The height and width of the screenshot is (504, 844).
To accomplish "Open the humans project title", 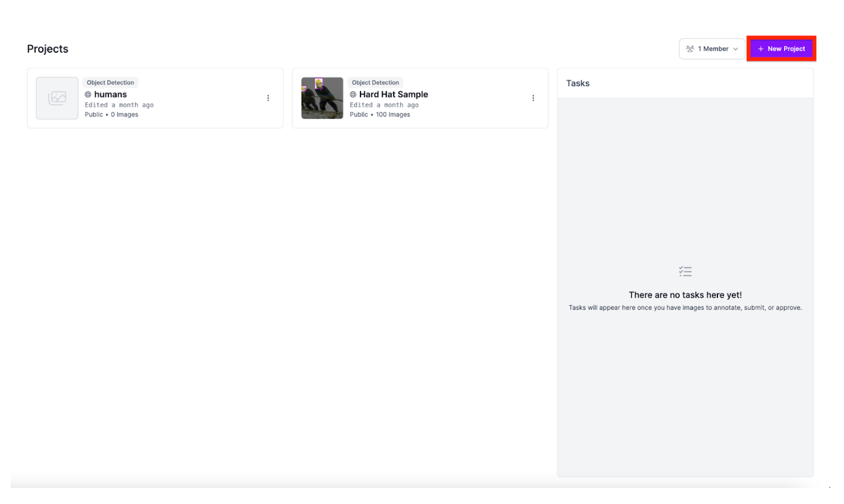I will point(110,94).
